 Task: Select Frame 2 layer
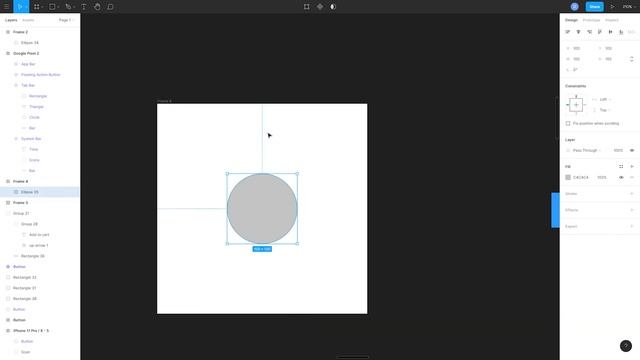click(x=40, y=32)
